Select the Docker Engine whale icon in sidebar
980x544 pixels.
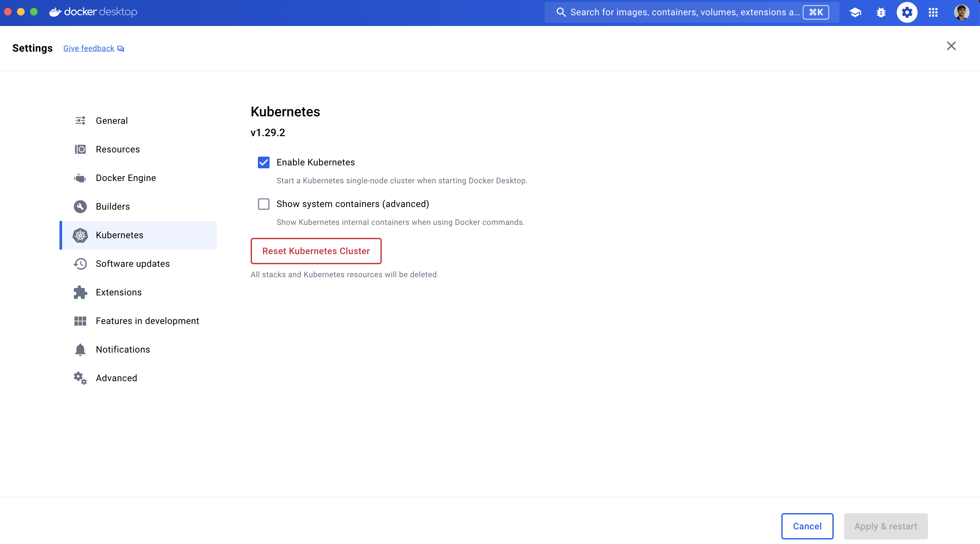click(x=80, y=177)
